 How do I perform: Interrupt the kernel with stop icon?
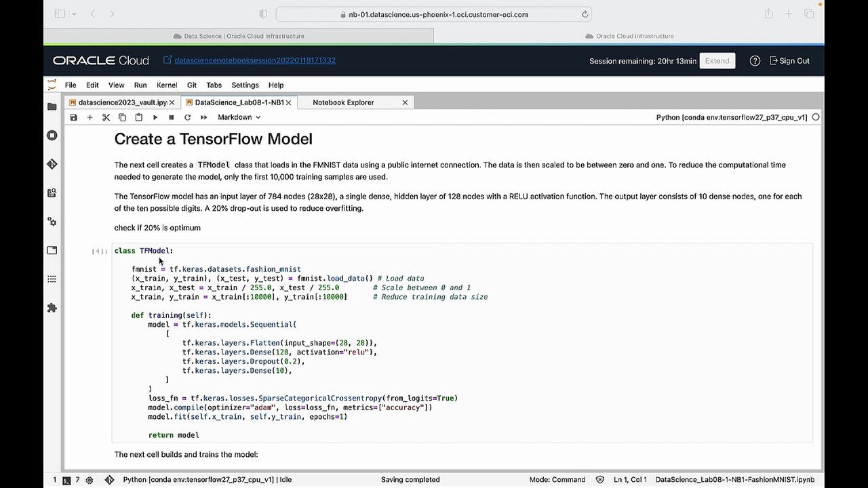click(x=171, y=117)
